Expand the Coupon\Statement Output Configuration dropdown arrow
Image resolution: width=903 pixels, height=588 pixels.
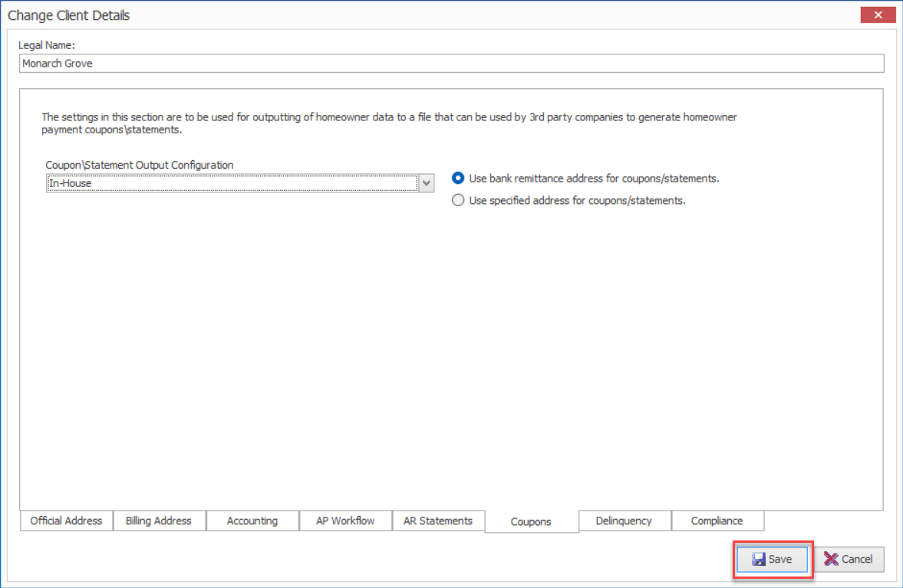[x=427, y=183]
